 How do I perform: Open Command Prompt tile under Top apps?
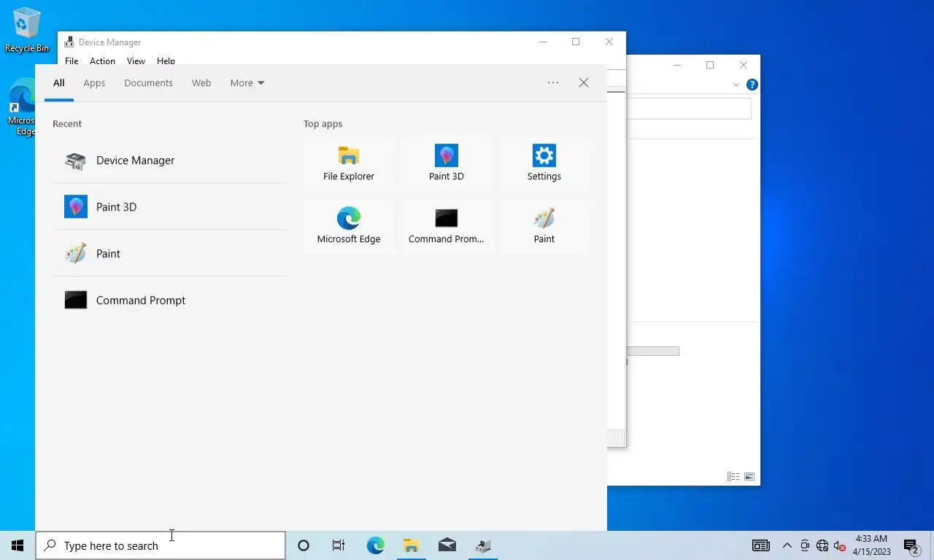(447, 226)
